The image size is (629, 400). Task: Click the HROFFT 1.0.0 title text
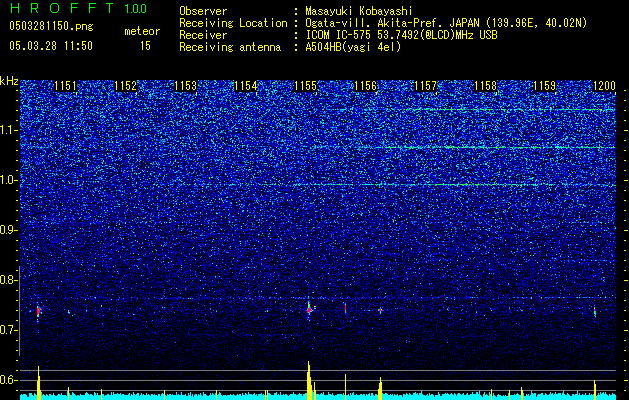coord(78,8)
